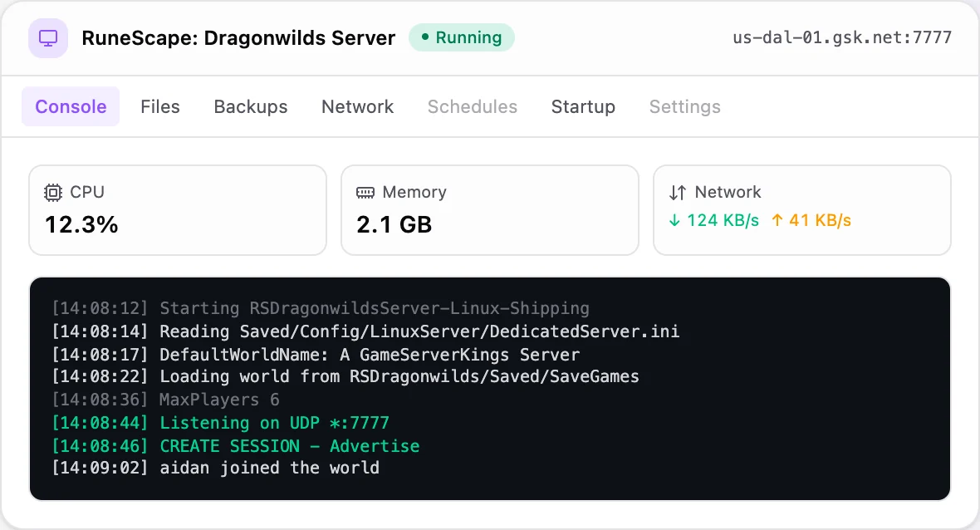Click the DefaultWorldName log line

pos(316,355)
